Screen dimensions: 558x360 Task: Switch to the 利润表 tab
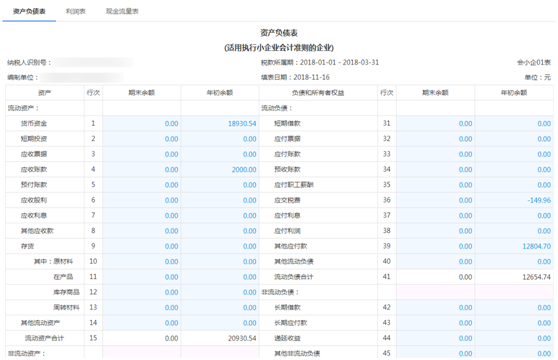[x=75, y=11]
